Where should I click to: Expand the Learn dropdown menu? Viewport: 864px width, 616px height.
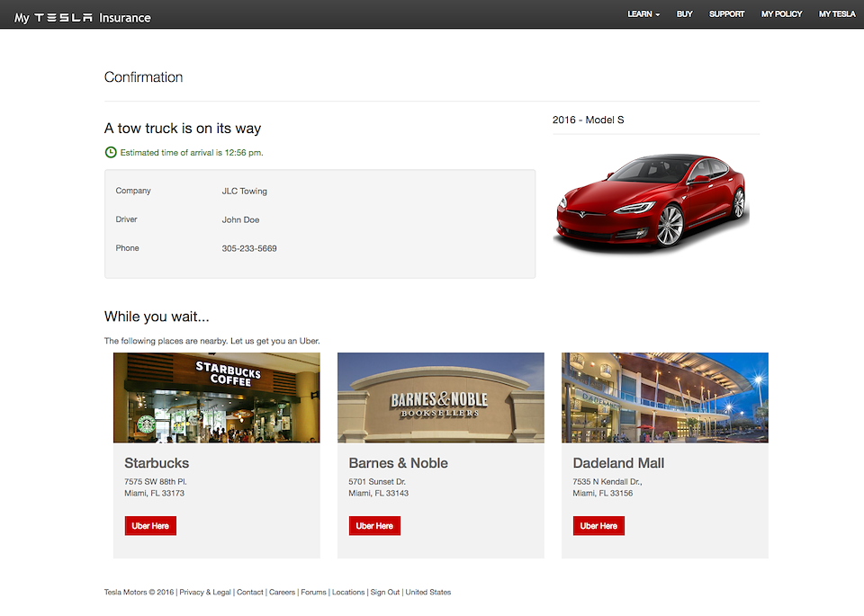click(x=643, y=14)
